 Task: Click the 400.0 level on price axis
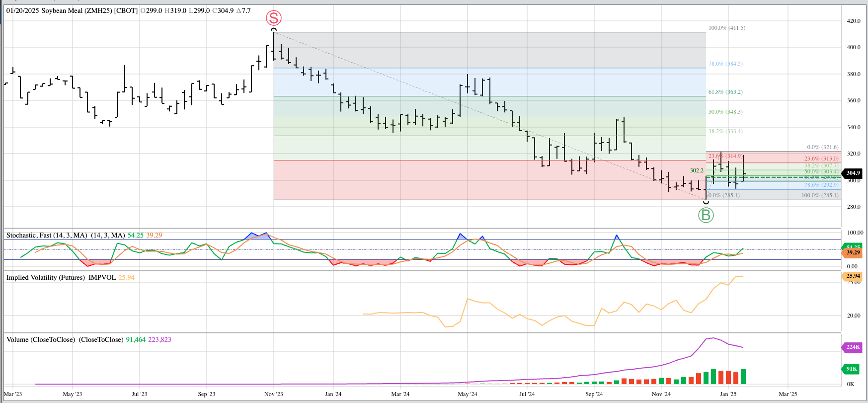point(854,47)
